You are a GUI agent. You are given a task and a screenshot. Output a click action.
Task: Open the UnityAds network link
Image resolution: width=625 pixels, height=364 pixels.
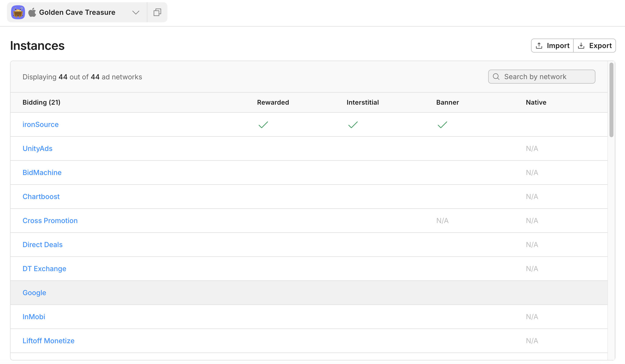coord(38,148)
